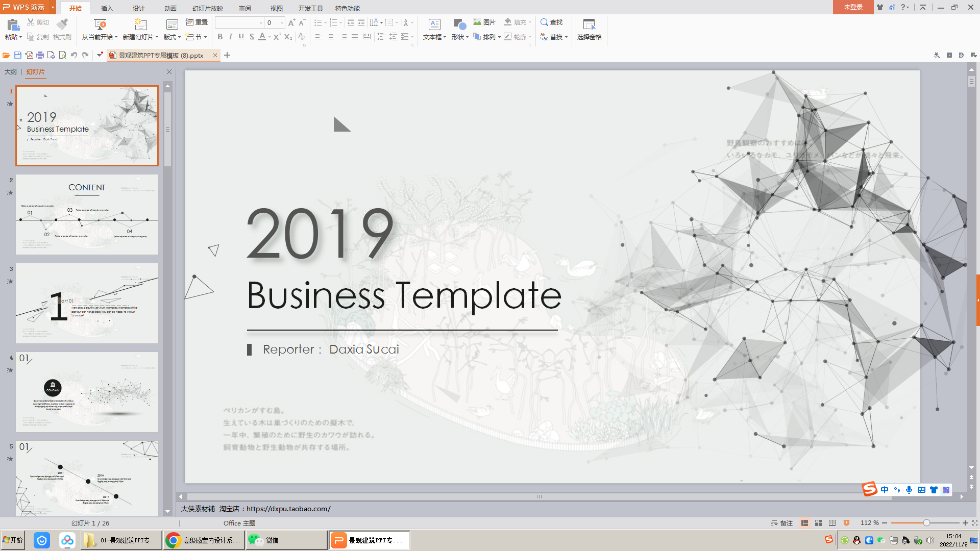Image resolution: width=980 pixels, height=551 pixels.
Task: Zoom out with the minus button
Action: coord(885,523)
